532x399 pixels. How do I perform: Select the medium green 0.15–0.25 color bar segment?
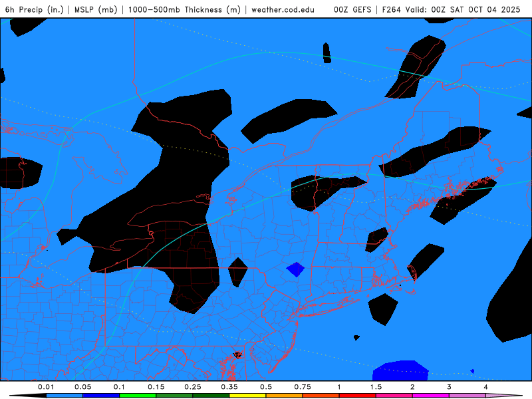click(174, 396)
